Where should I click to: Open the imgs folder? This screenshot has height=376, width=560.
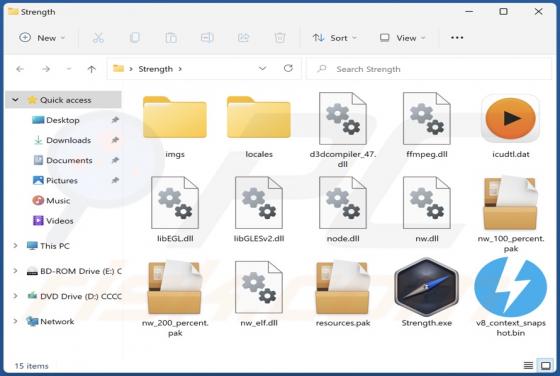point(175,117)
